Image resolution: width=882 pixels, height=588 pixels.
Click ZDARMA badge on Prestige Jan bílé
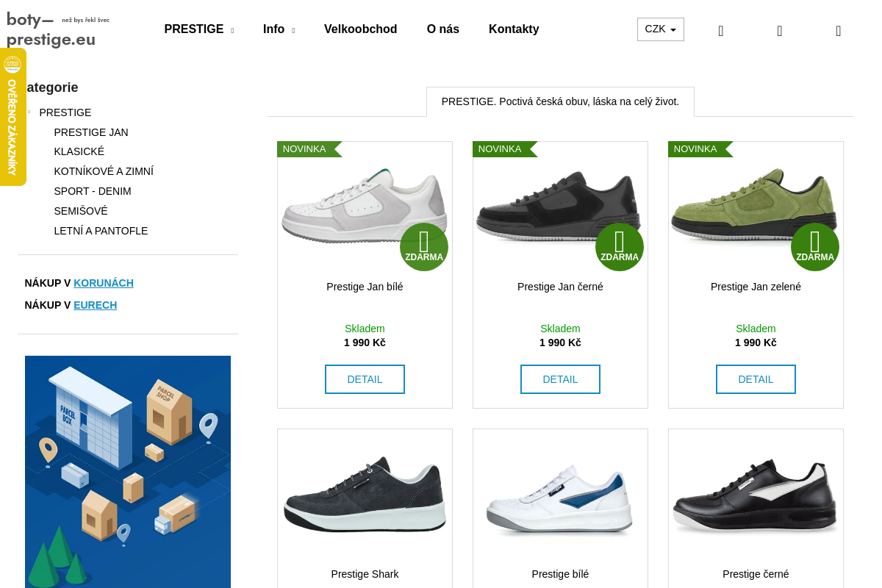(x=424, y=247)
